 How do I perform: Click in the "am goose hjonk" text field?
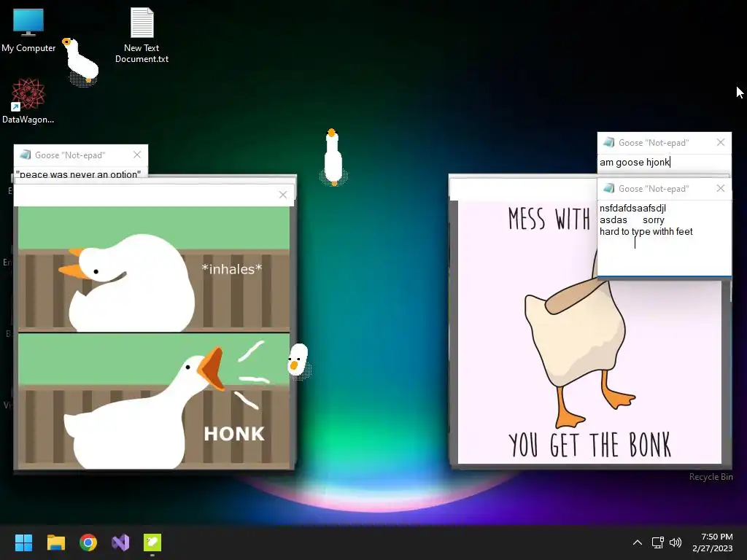[x=664, y=163]
